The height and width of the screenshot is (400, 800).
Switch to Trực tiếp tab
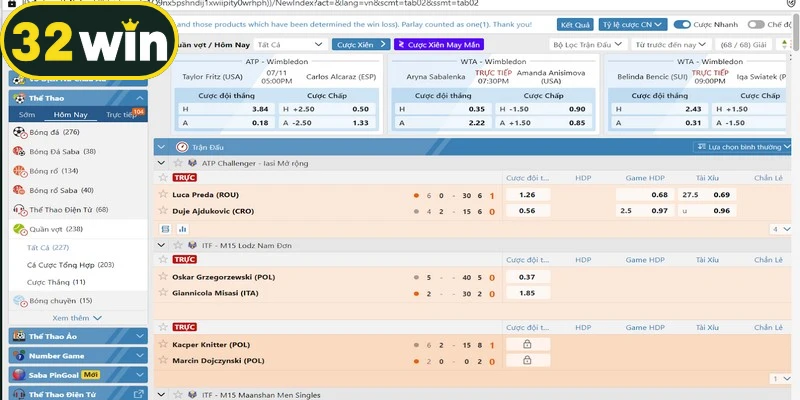point(121,115)
